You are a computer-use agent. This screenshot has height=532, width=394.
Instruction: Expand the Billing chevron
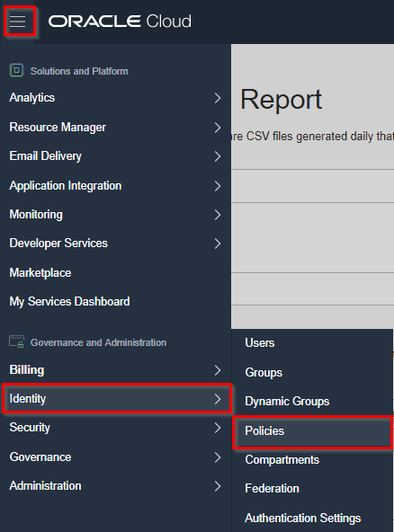point(218,370)
